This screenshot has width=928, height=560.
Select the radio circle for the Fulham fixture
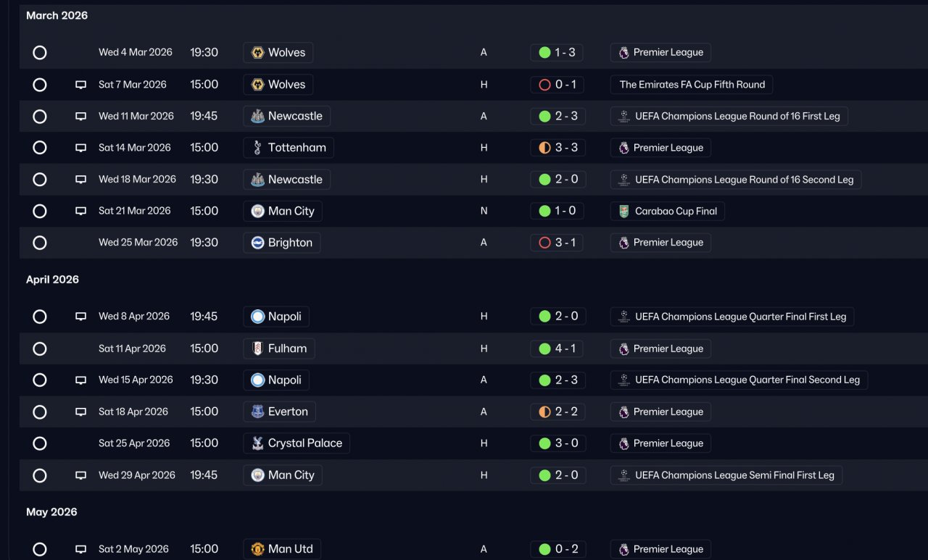click(x=40, y=348)
